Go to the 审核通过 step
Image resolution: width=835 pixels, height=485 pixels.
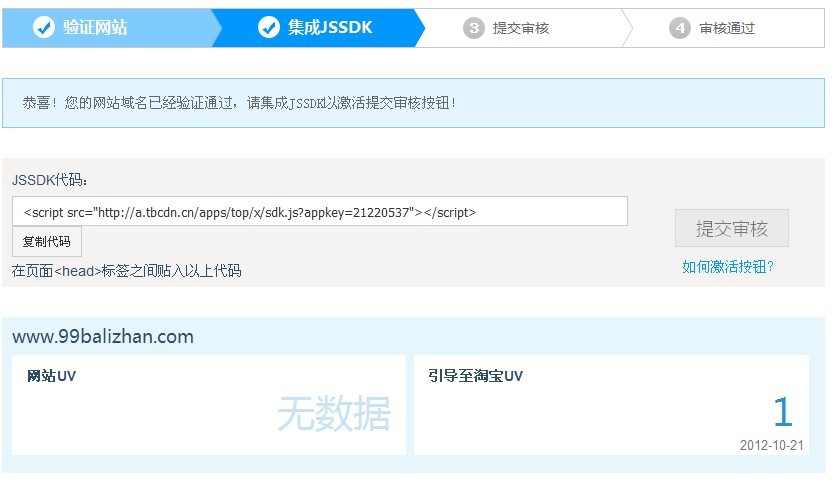(724, 28)
